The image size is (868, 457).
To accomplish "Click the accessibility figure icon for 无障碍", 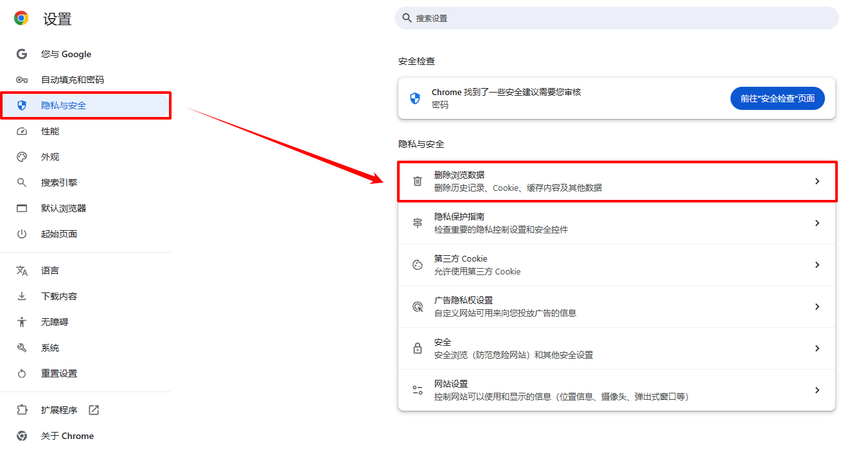I will click(x=22, y=322).
